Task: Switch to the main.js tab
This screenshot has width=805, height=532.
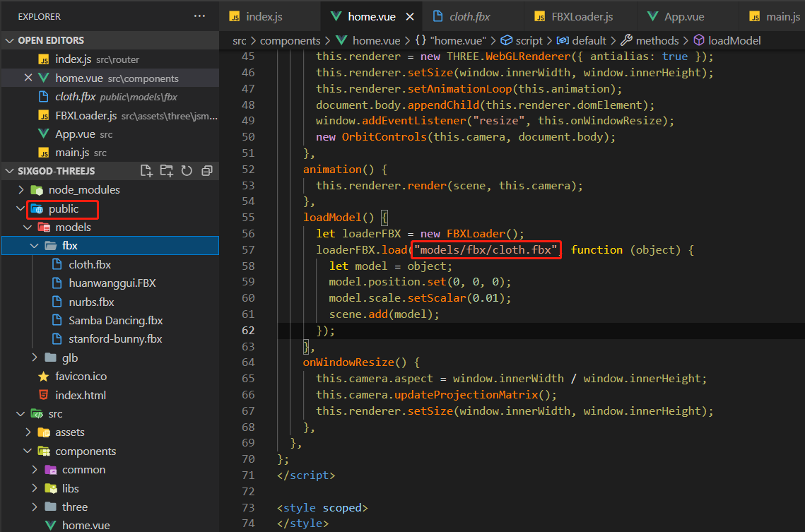Action: [774, 17]
